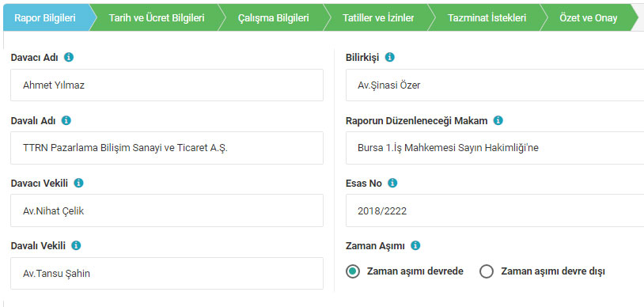Select Zaman aşımı devre dışı option
Viewport: 644px width, 307px height.
click(487, 271)
